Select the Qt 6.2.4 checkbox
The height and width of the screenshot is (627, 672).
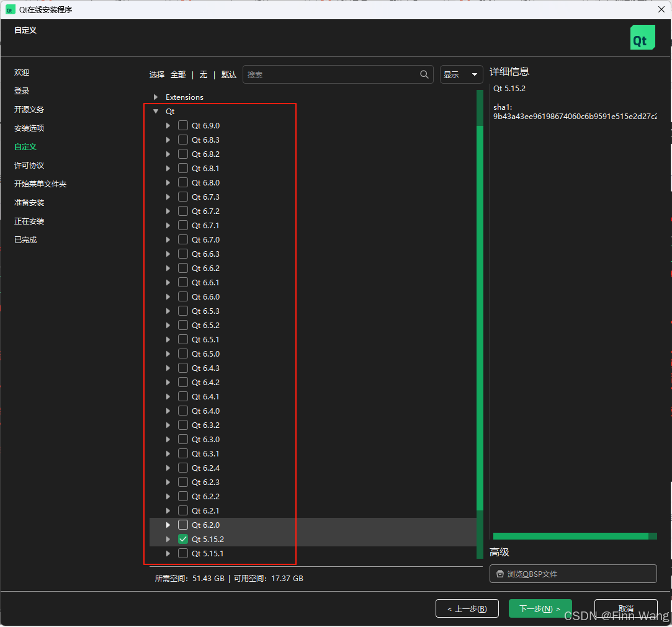183,468
